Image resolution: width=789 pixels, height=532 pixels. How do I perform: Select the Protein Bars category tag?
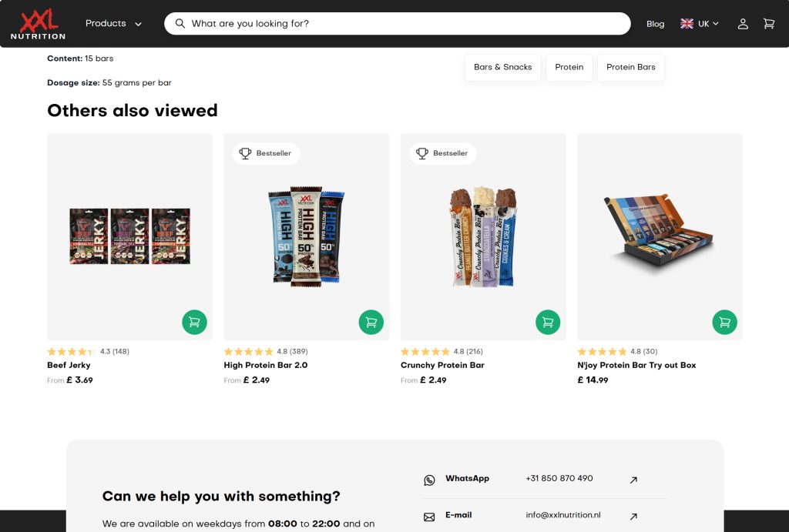point(630,67)
